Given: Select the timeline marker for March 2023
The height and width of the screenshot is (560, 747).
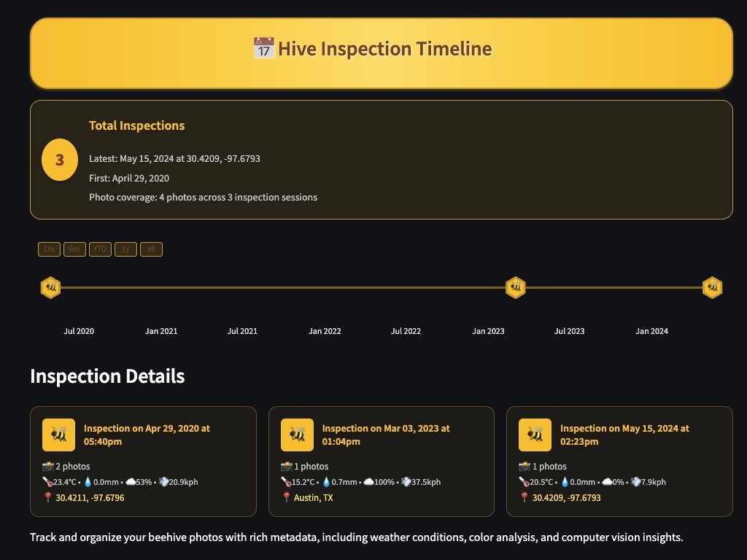Looking at the screenshot, I should point(516,288).
